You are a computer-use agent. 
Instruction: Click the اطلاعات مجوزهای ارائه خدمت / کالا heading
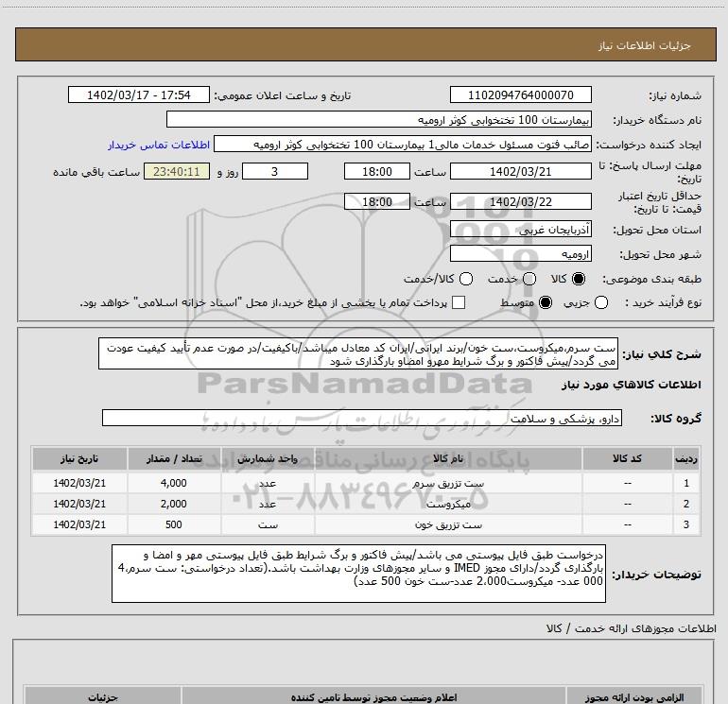point(632,628)
